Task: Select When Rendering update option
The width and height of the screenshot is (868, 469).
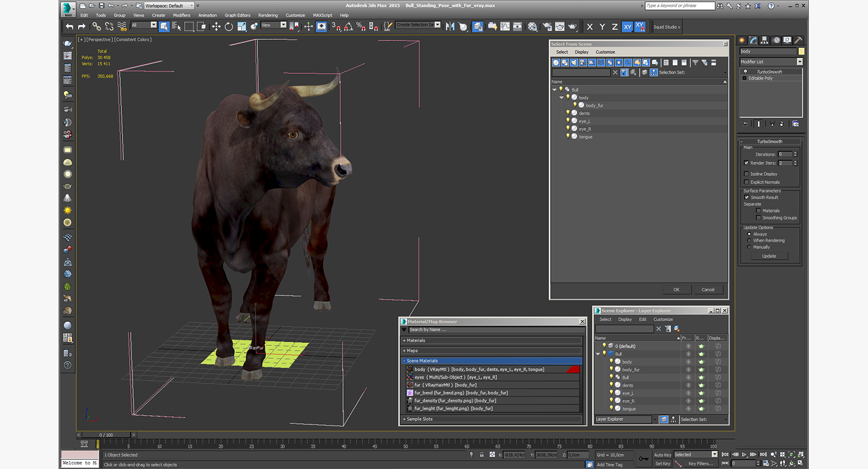Action: 749,240
